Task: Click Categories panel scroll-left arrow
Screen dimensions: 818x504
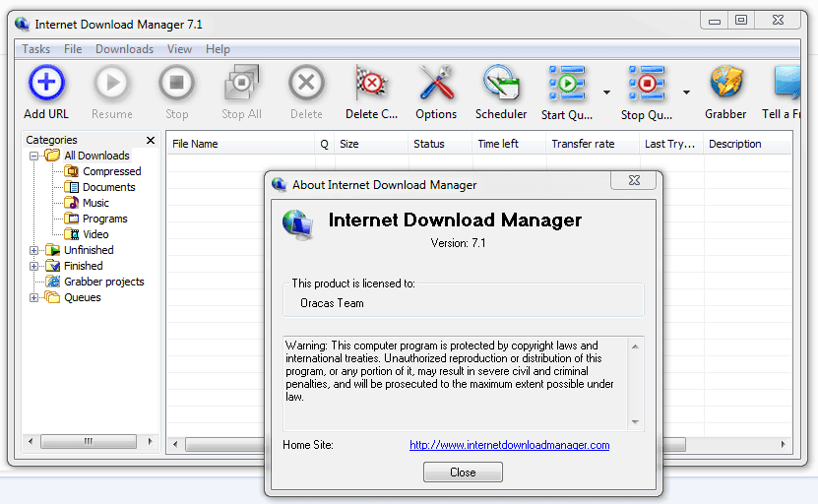Action: tap(31, 441)
